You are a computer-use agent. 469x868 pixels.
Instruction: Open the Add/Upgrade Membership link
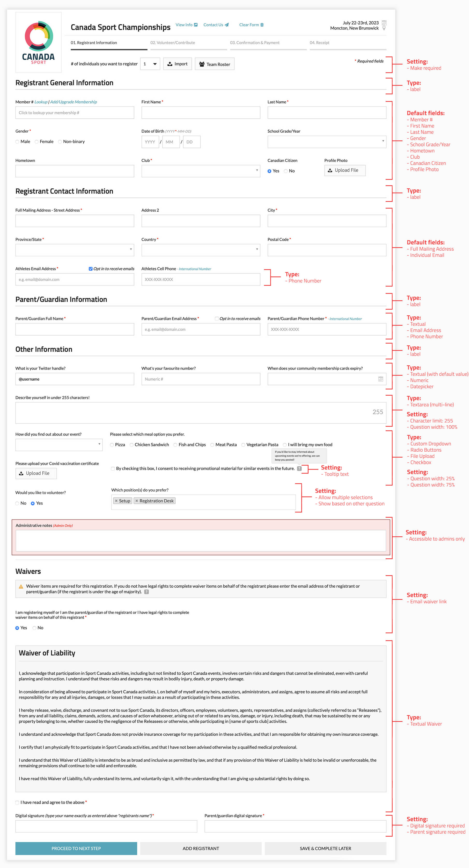coord(74,102)
